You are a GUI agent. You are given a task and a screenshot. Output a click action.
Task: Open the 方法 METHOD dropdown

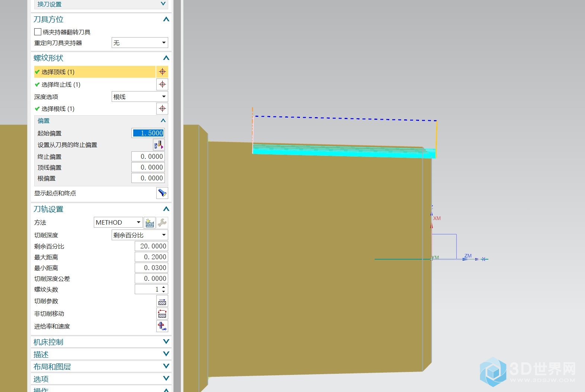tap(118, 222)
